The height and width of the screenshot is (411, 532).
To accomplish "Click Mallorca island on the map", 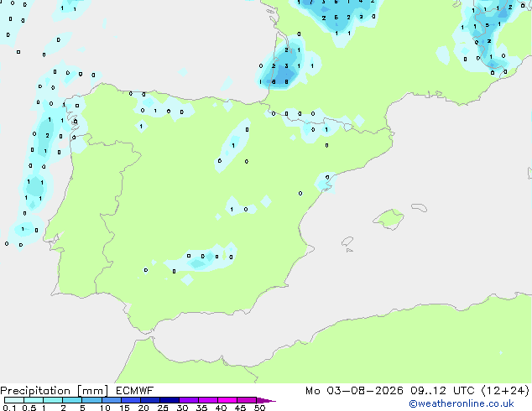I will pos(389,220).
